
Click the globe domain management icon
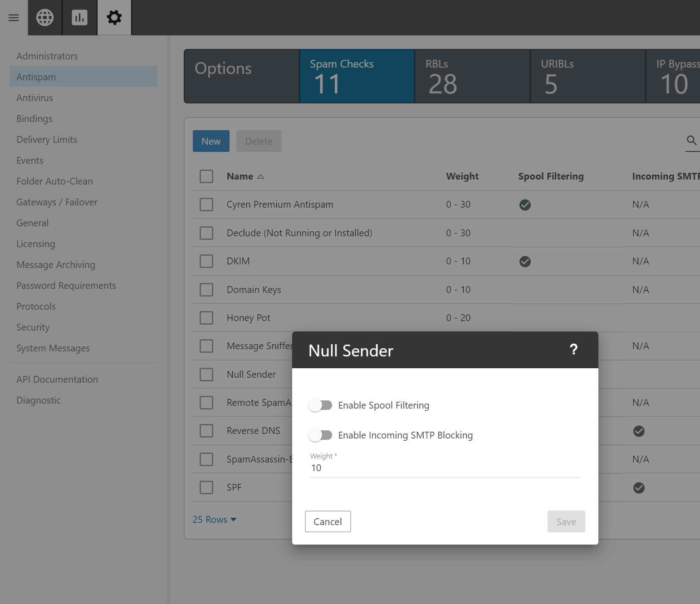tap(45, 18)
